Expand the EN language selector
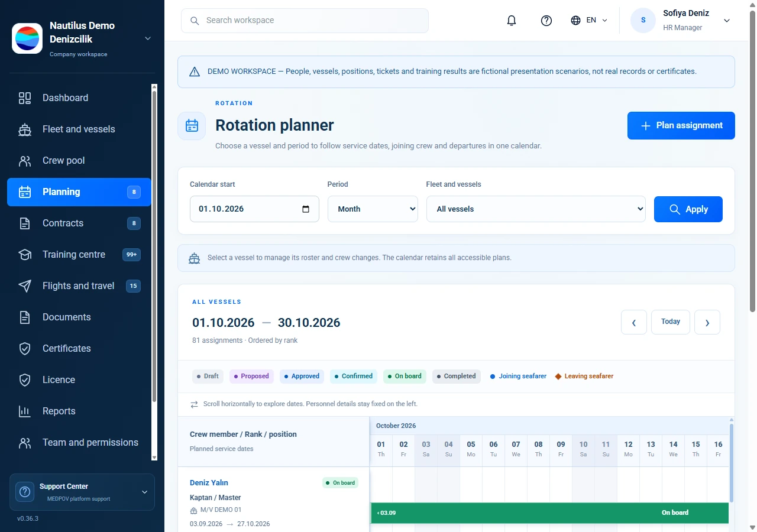This screenshot has height=532, width=757. tap(589, 21)
